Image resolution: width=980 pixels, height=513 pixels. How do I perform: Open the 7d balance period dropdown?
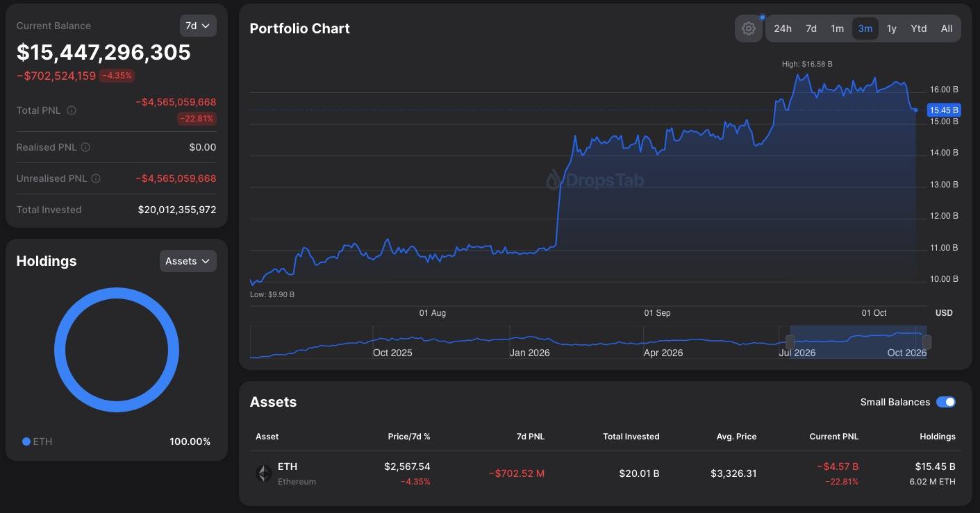click(x=198, y=26)
